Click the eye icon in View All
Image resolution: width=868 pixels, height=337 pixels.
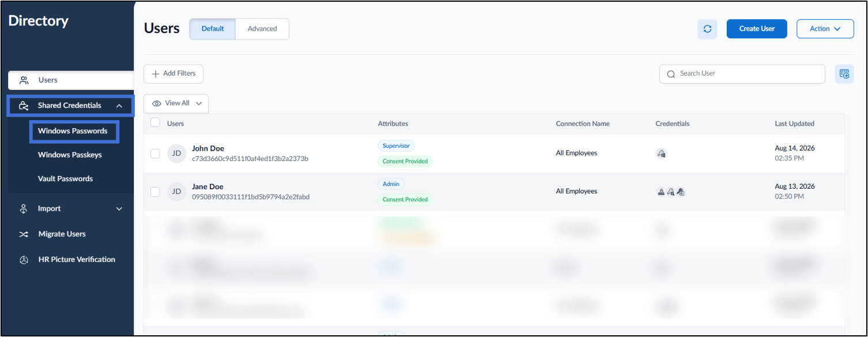pyautogui.click(x=157, y=103)
